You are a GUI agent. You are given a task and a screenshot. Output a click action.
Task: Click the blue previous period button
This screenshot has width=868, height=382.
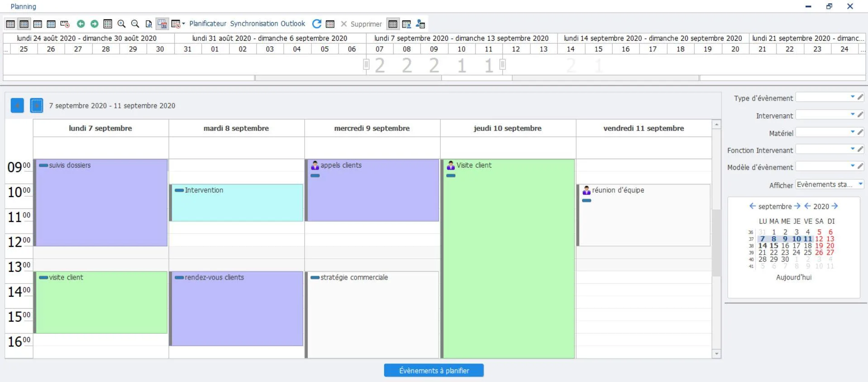click(x=17, y=106)
